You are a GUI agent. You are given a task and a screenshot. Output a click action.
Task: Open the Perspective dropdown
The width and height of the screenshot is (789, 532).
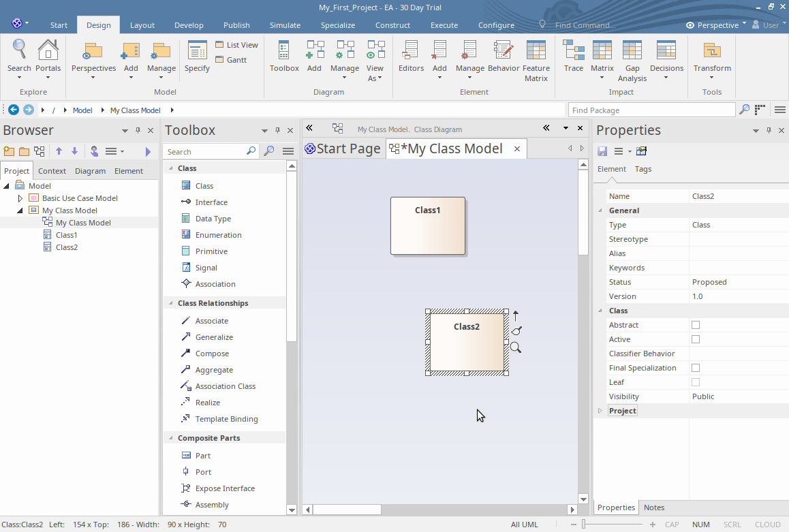[x=716, y=25]
